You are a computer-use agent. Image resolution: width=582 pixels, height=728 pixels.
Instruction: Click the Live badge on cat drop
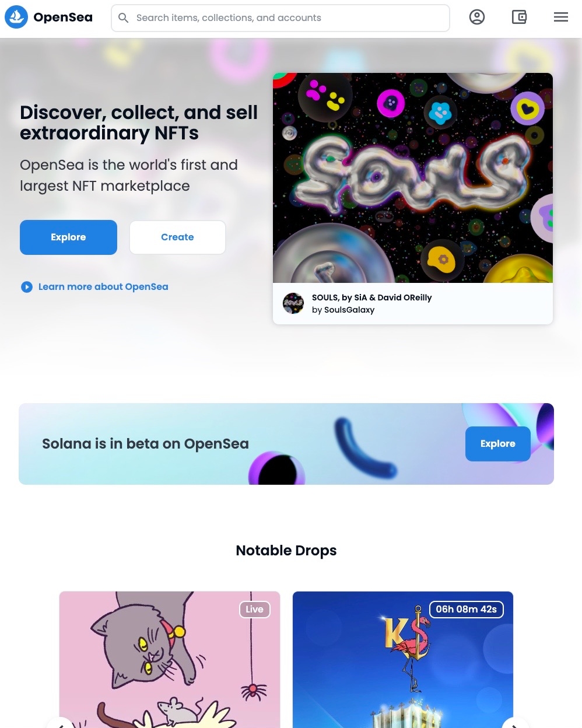[255, 610]
